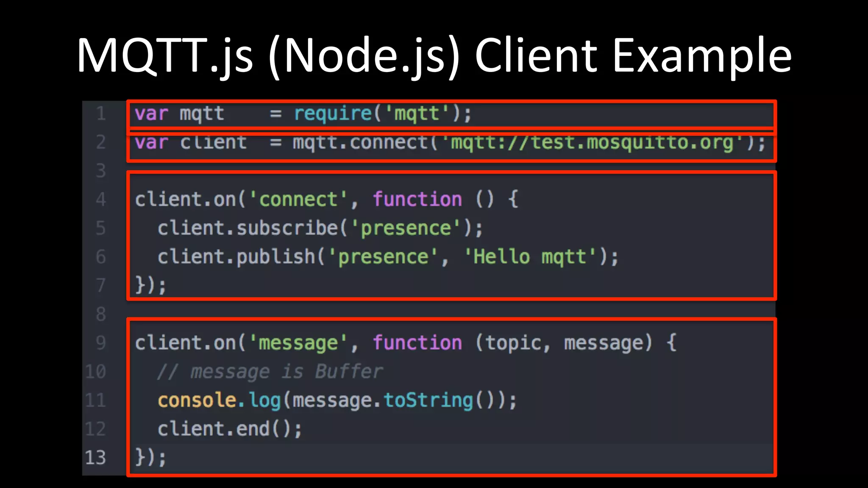This screenshot has height=488, width=868.
Task: Click the 'mqtt' variable name on line 1
Action: [202, 114]
